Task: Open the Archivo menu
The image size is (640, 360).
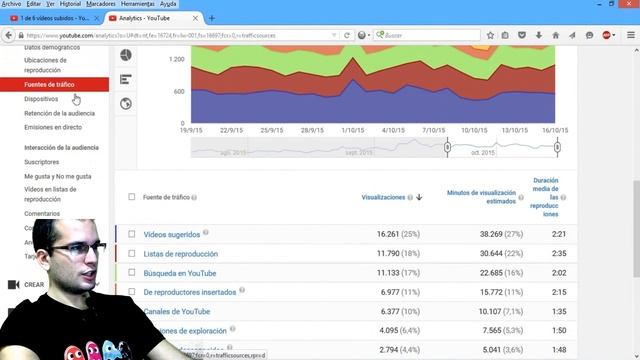Action: tap(11, 4)
